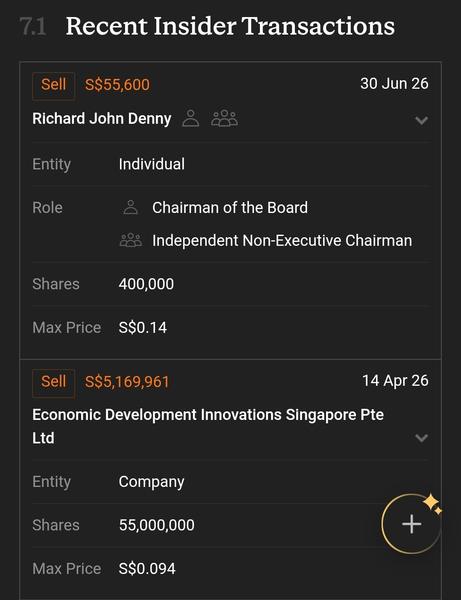Select the Richard John Denny name

(102, 119)
